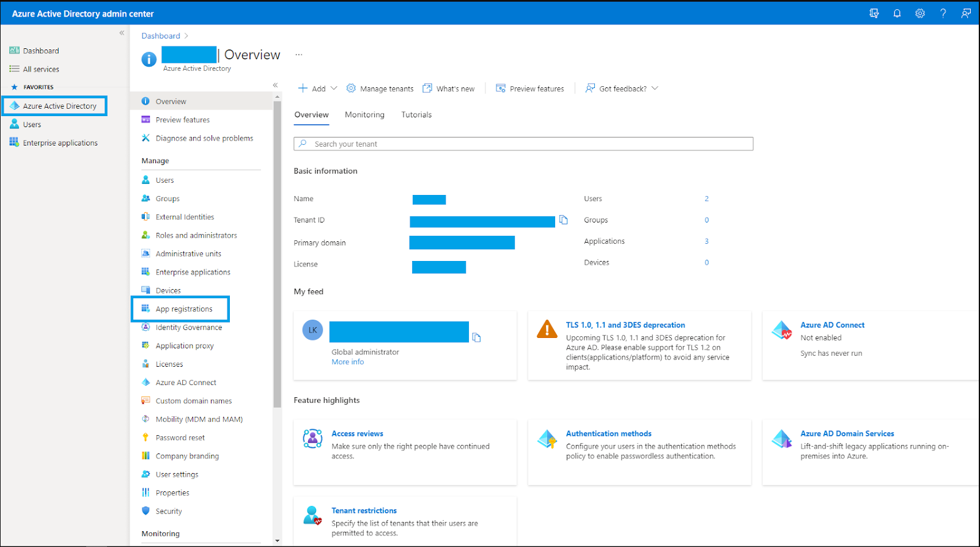Click Roles and administrators icon
The image size is (980, 547).
146,235
